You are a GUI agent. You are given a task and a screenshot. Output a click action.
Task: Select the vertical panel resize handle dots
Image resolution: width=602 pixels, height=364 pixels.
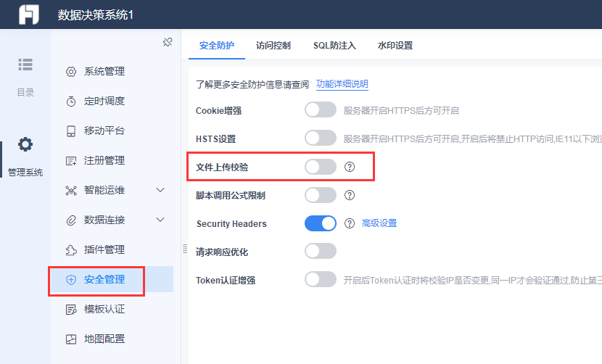(185, 249)
